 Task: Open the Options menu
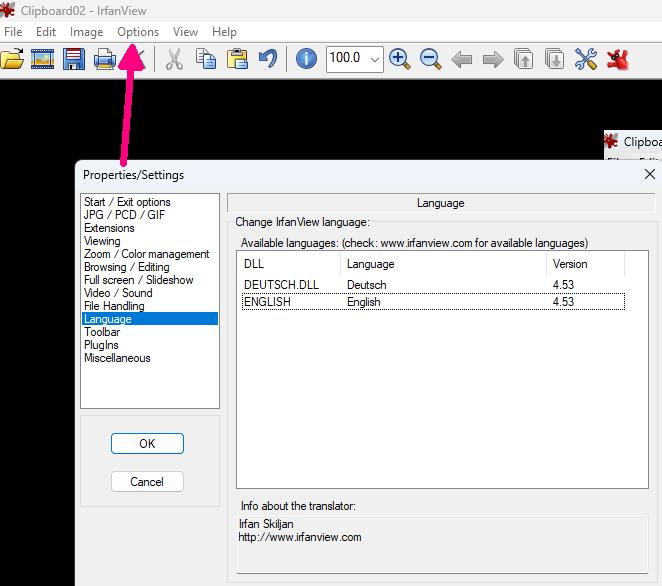[x=138, y=32]
